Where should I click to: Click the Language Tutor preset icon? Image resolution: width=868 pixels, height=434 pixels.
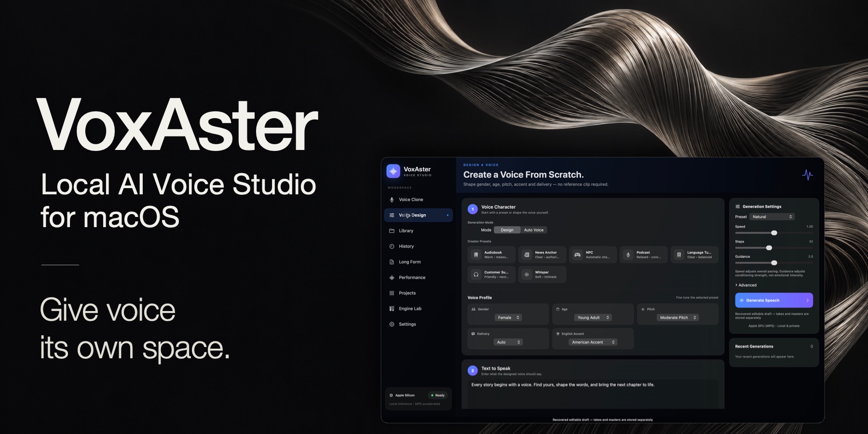679,255
